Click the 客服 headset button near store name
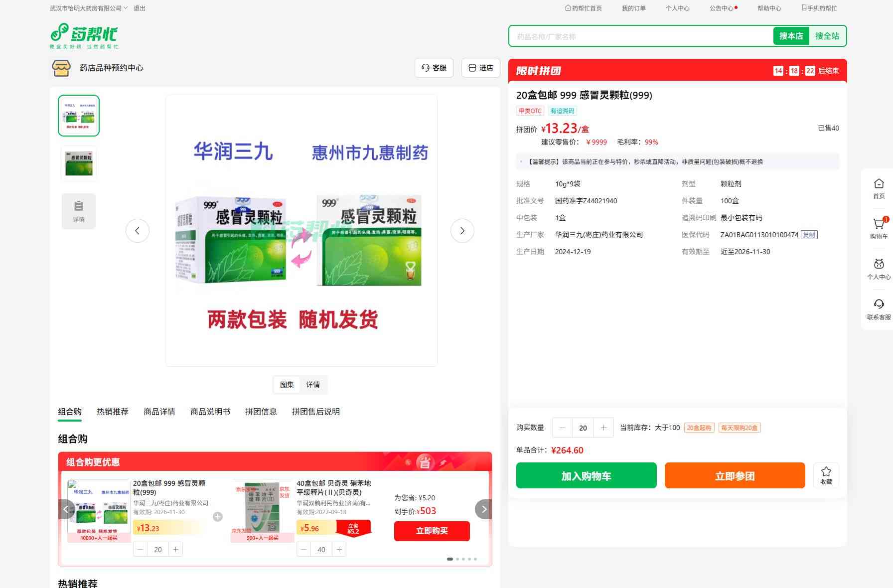Viewport: 893px width, 588px height. 434,68
